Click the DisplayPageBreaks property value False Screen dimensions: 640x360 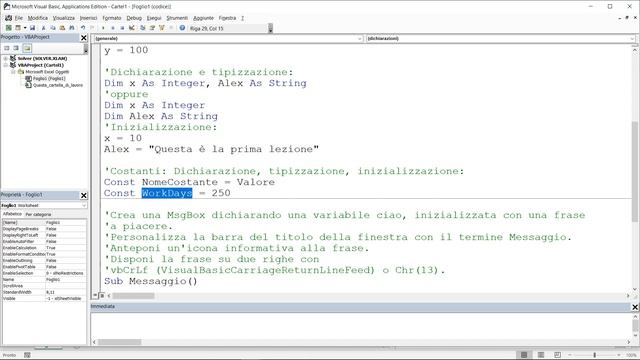pyautogui.click(x=65, y=229)
